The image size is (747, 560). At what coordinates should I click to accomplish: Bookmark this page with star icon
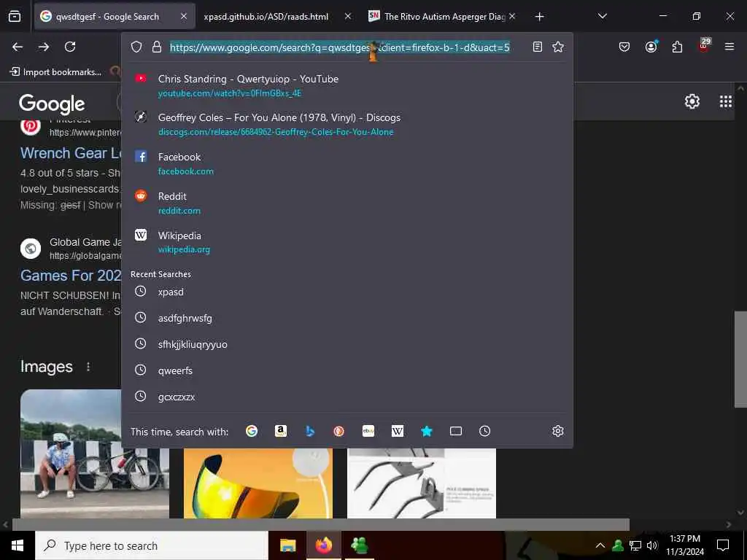[558, 47]
